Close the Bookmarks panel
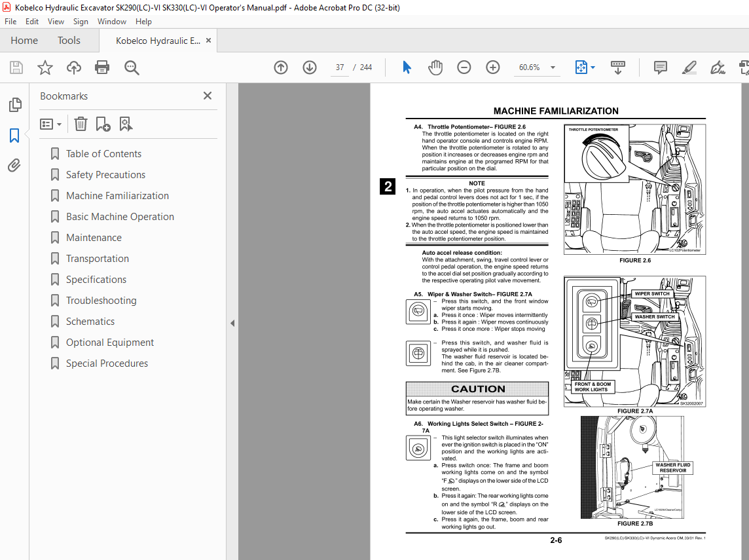This screenshot has height=560, width=749. click(208, 96)
